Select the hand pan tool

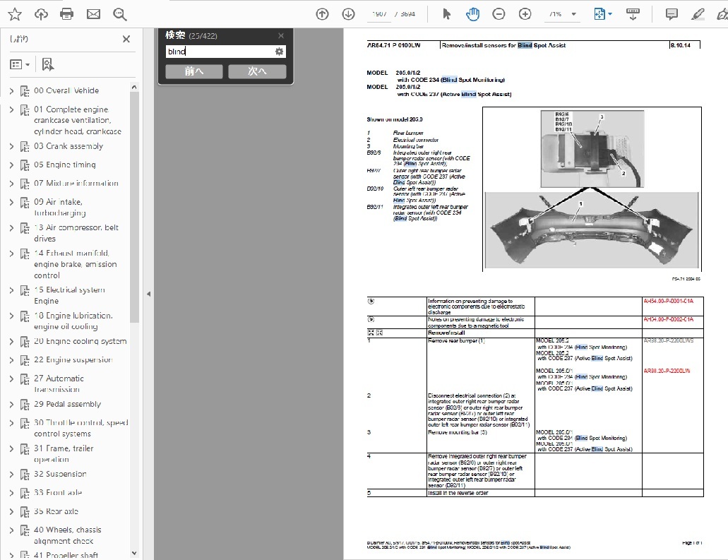[x=472, y=14]
